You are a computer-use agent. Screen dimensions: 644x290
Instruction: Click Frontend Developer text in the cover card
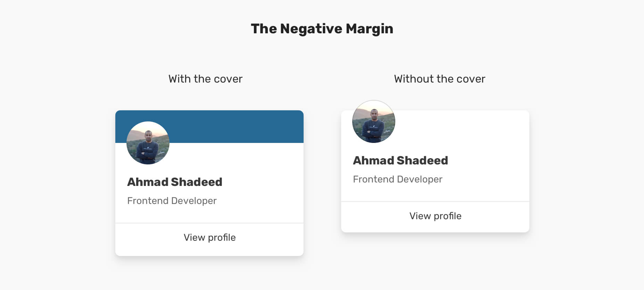click(172, 201)
